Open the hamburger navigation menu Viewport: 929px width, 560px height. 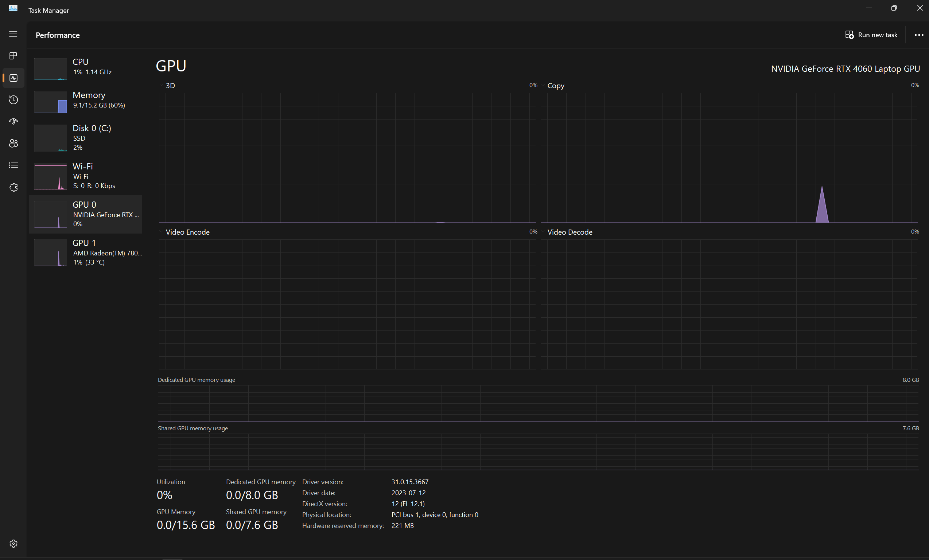click(x=13, y=34)
